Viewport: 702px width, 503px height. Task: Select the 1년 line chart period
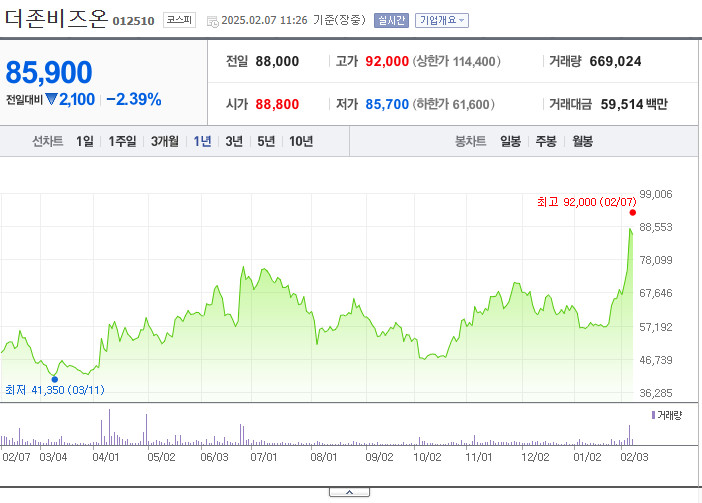coord(202,141)
